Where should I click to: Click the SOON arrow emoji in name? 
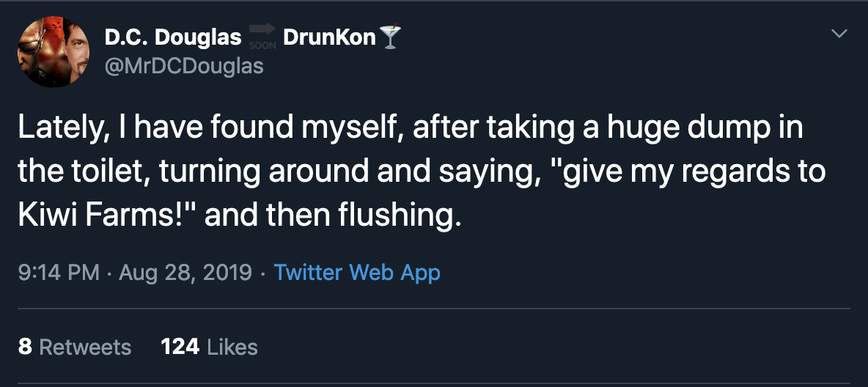coord(262,37)
